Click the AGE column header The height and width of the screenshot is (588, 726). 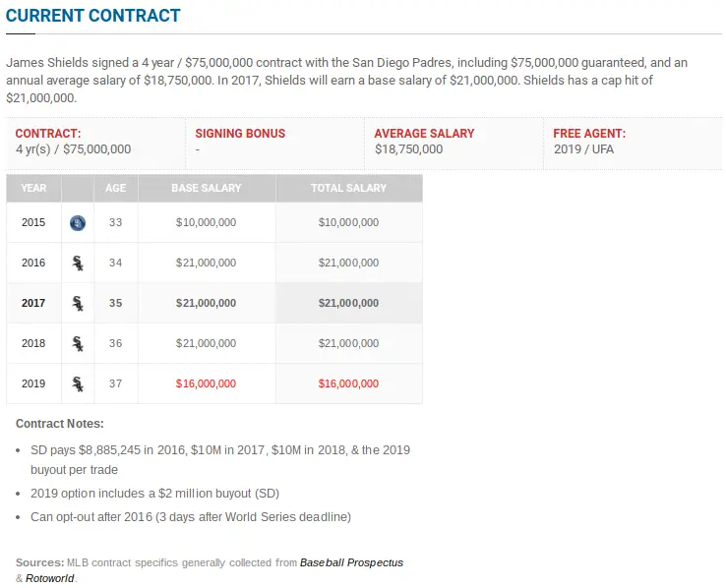tap(116, 188)
